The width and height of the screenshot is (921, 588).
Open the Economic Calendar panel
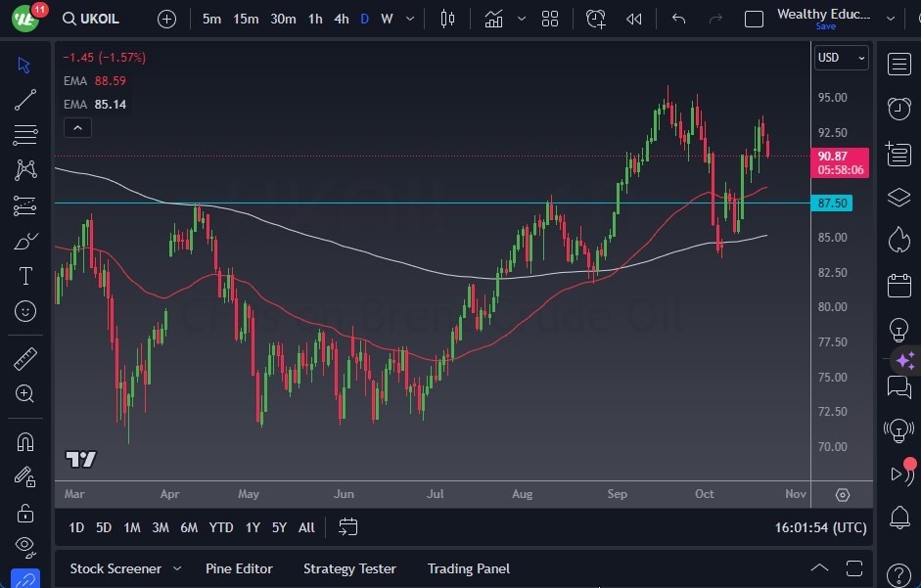[x=898, y=283]
